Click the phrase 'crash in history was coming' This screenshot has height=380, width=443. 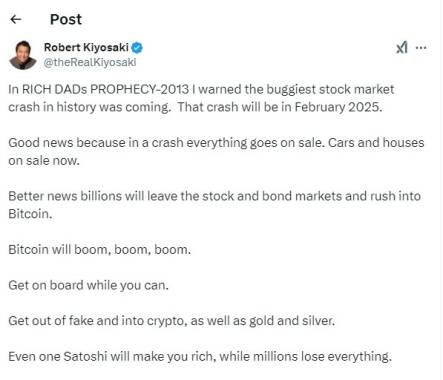pos(89,107)
